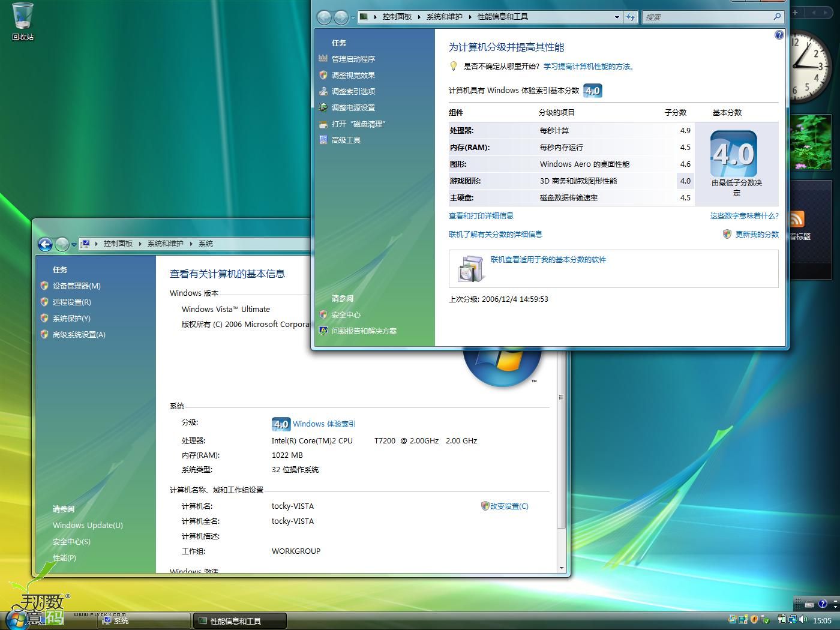Click the Back arrow in Performance window
840x630 pixels.
point(324,17)
